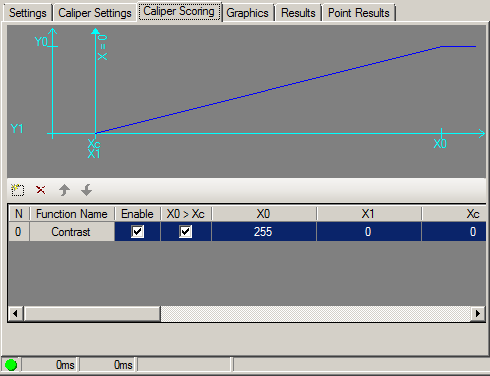Click the X1 column header
490x376 pixels.
click(368, 214)
